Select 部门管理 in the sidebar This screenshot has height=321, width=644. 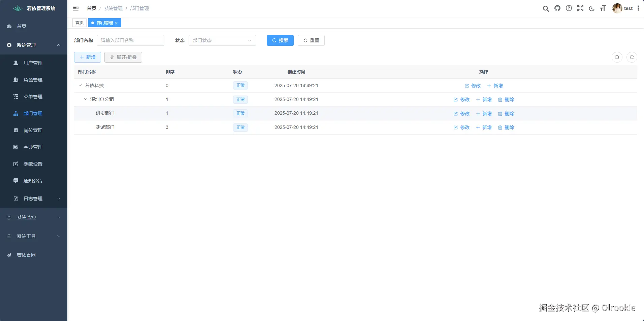tap(34, 113)
